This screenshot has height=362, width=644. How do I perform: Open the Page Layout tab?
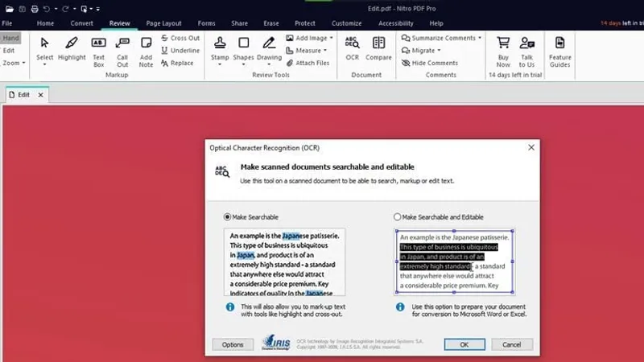point(163,23)
